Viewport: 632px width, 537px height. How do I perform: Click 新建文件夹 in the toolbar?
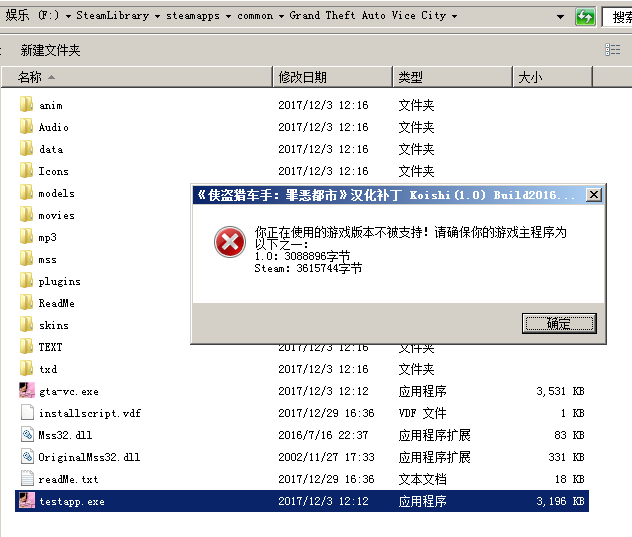click(50, 50)
